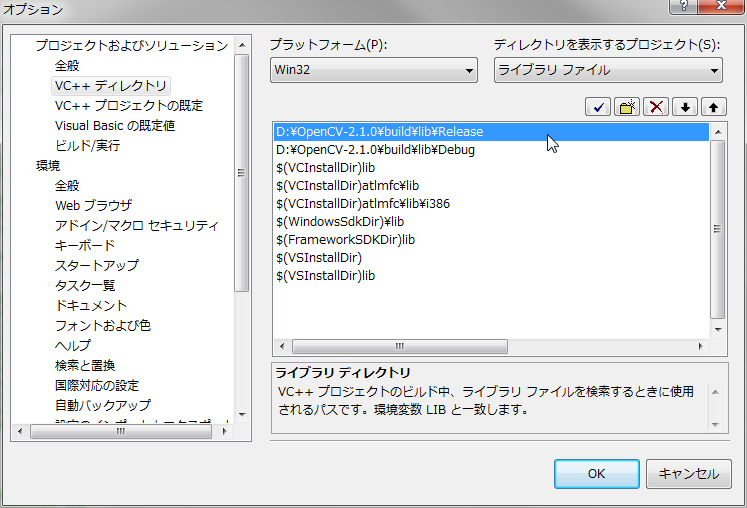Click the キャンセル button
This screenshot has height=508, width=747.
[688, 474]
